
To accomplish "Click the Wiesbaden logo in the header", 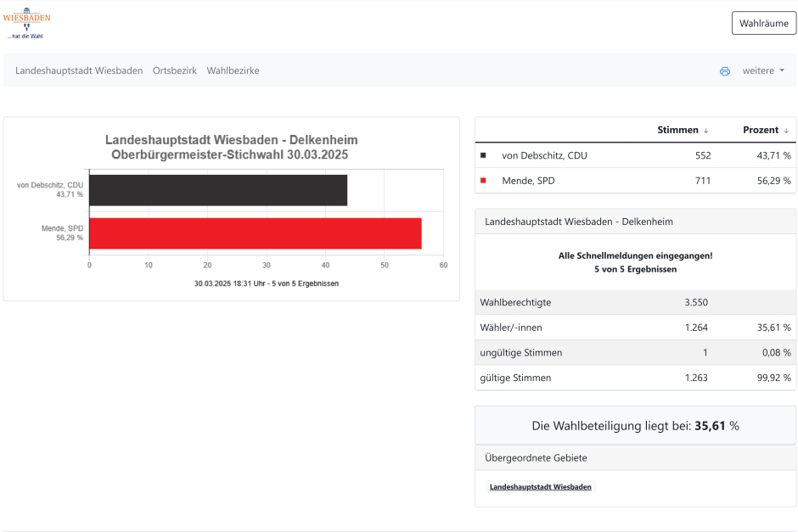I will 26,25.
